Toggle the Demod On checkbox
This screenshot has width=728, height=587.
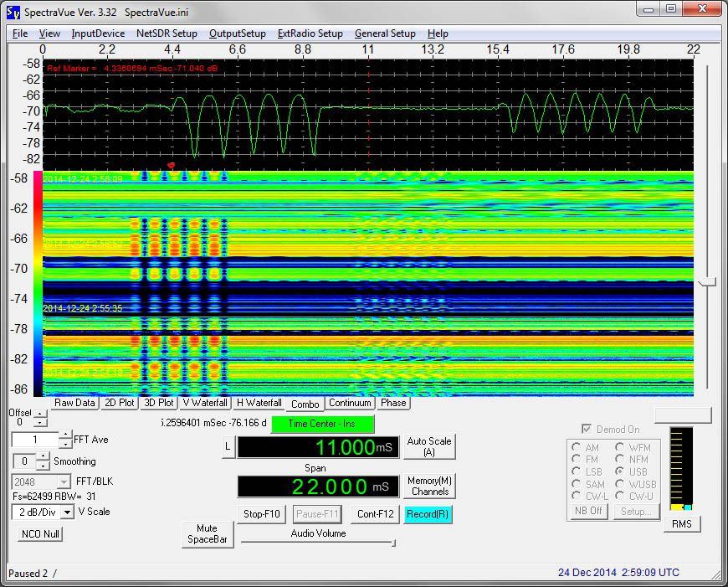point(587,429)
